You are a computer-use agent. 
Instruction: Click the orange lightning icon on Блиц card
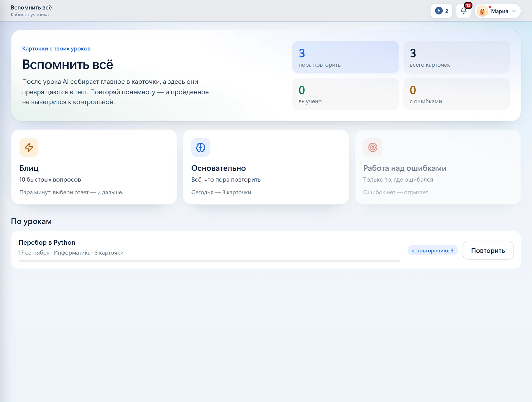coord(29,147)
